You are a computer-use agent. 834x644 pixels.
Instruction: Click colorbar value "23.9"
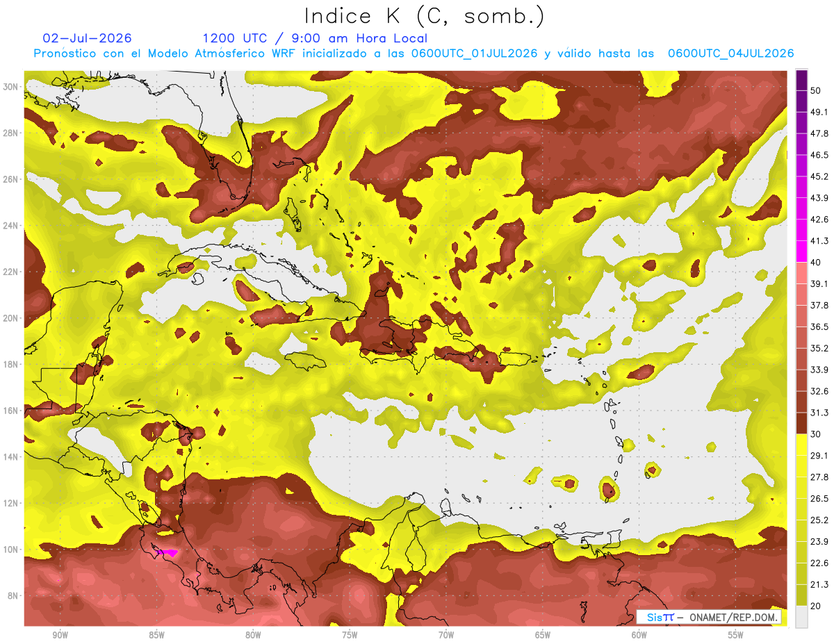tap(819, 542)
